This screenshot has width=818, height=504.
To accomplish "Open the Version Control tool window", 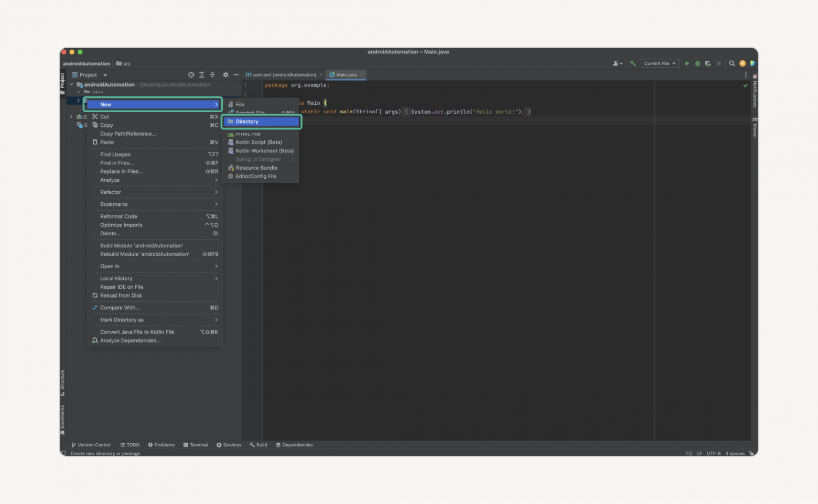I will coord(91,445).
